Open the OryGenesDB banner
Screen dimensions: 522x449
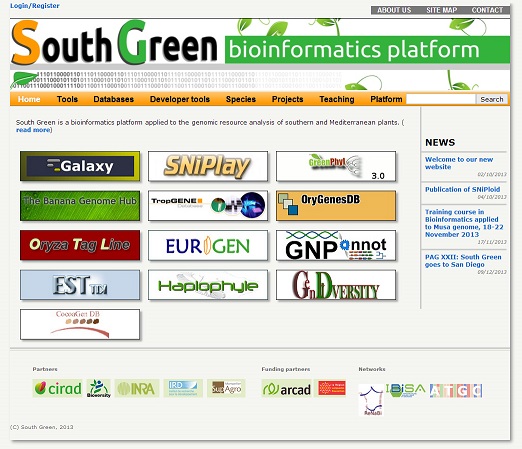[x=336, y=206]
